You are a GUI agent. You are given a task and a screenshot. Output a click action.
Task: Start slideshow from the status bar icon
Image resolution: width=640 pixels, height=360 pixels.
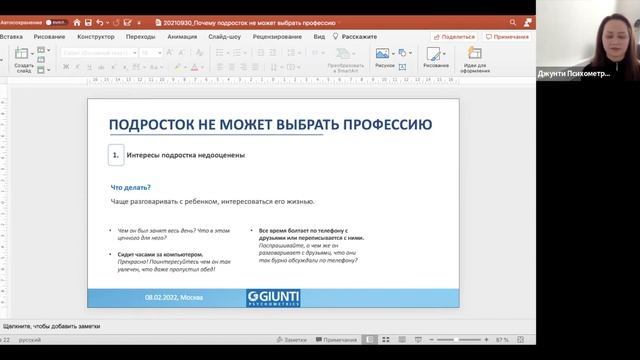tap(418, 340)
